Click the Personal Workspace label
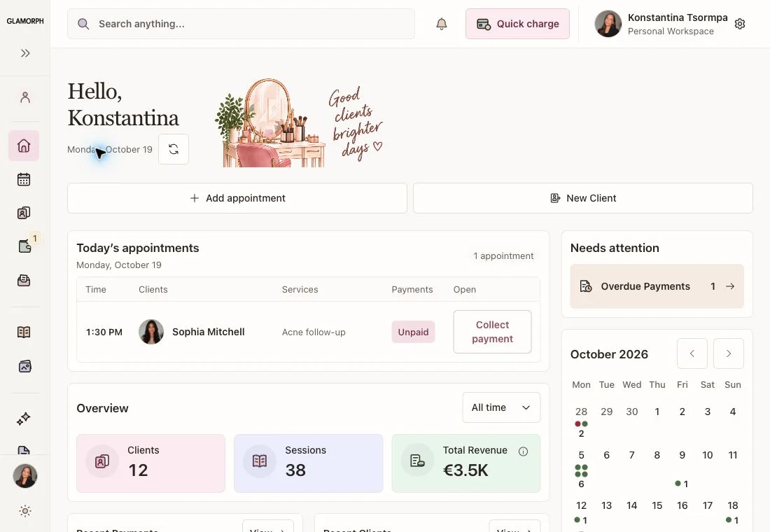This screenshot has width=770, height=532. (671, 31)
